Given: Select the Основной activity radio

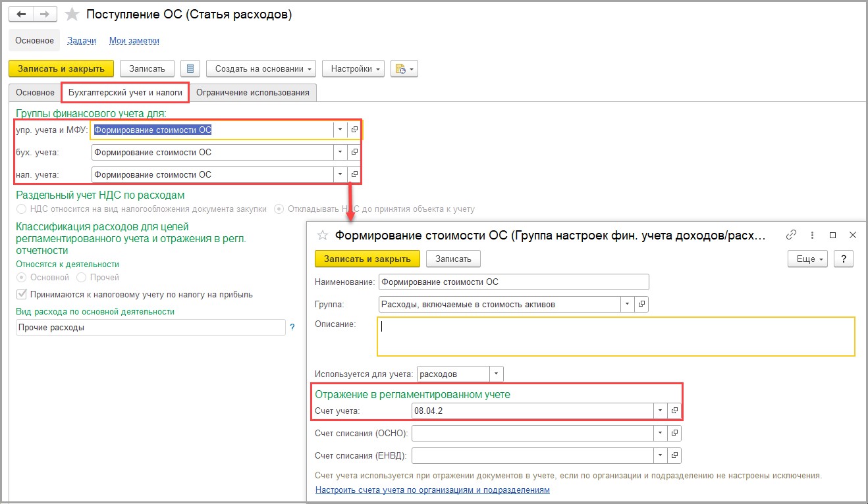Looking at the screenshot, I should point(22,277).
